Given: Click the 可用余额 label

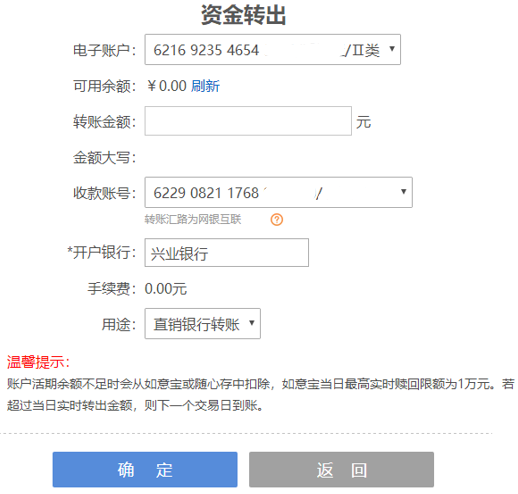Looking at the screenshot, I should click(105, 86).
